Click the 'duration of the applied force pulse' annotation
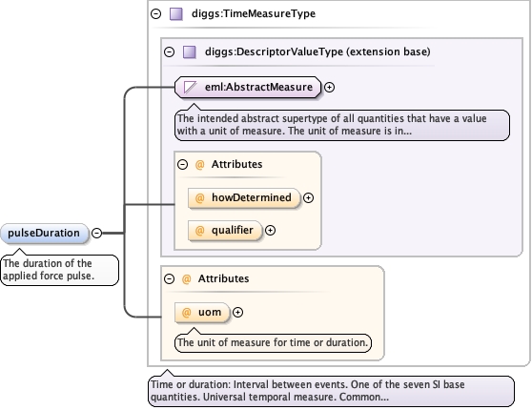The height and width of the screenshot is (410, 532). [60, 270]
